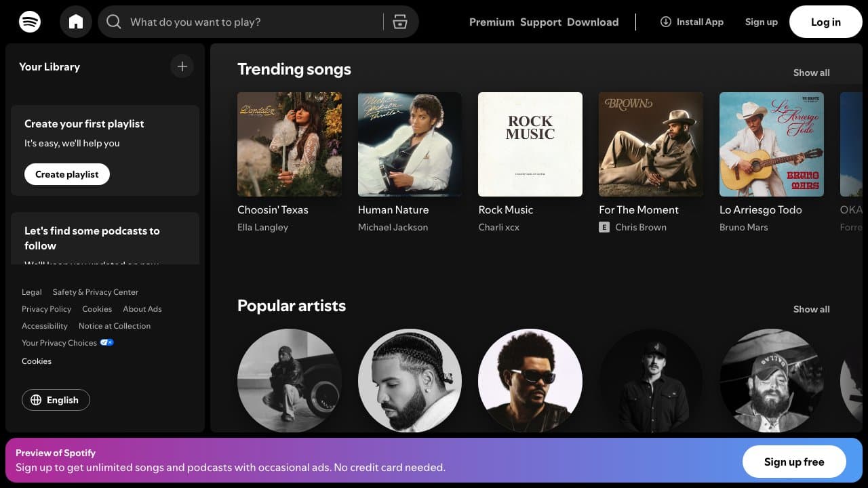Open bearded popular artist with cap

click(772, 380)
